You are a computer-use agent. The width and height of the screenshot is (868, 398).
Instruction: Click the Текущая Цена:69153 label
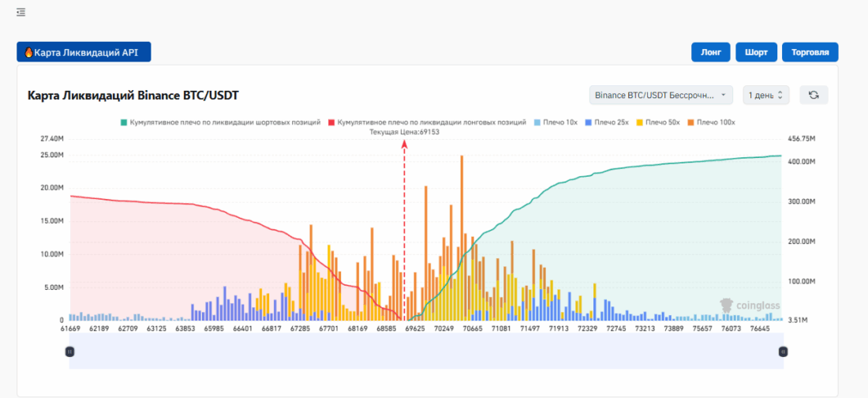pyautogui.click(x=404, y=132)
